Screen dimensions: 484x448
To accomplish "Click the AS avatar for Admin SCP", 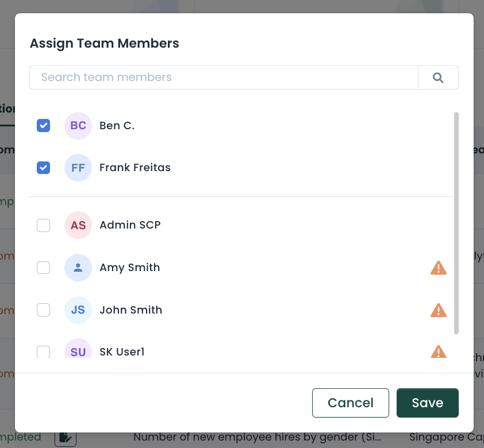I will pos(78,225).
